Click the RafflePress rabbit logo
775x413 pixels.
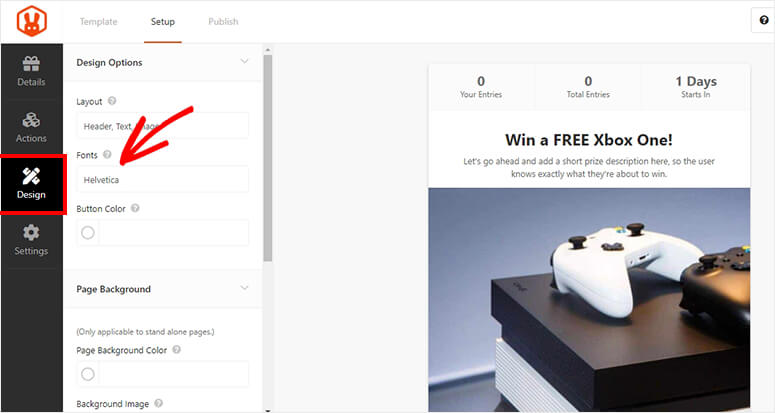coord(32,21)
